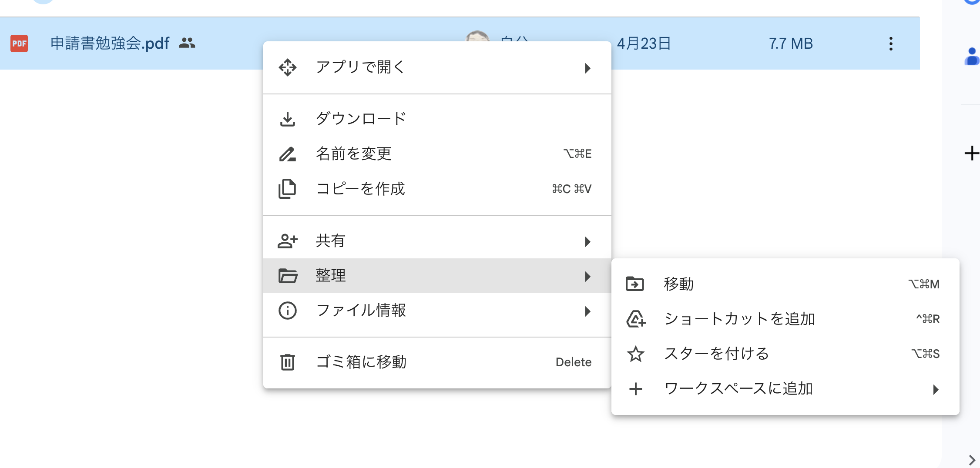Image resolution: width=980 pixels, height=468 pixels.
Task: Select 名前を変更 from the context menu
Action: (x=353, y=154)
